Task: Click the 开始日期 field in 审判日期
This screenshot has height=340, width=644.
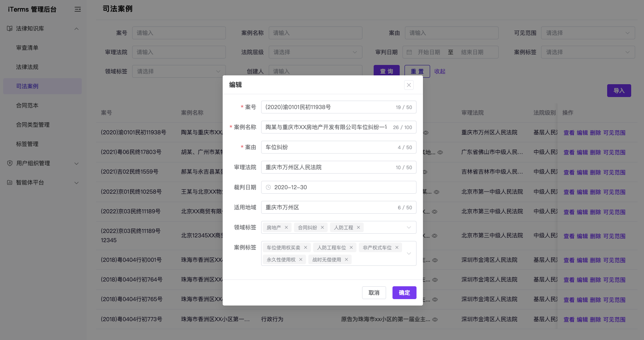Action: [429, 52]
